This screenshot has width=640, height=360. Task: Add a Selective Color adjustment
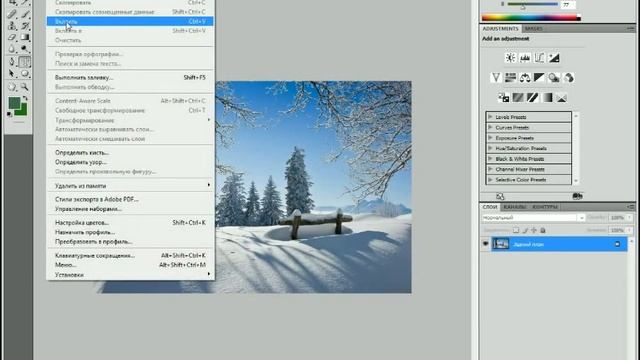[562, 98]
